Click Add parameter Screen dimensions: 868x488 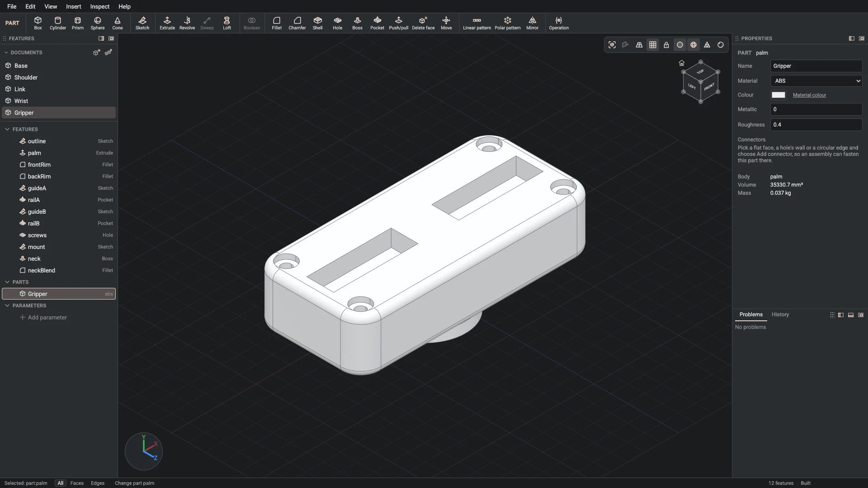coord(43,317)
